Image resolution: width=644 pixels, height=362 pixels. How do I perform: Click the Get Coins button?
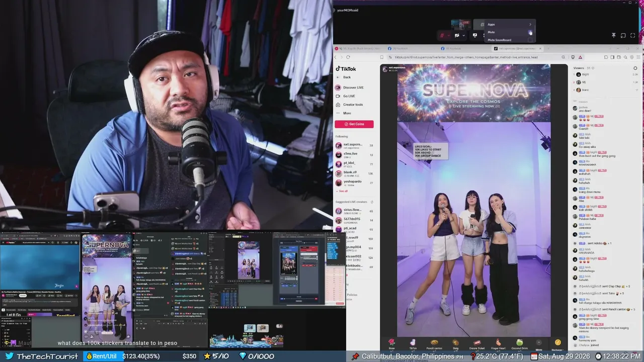[354, 124]
